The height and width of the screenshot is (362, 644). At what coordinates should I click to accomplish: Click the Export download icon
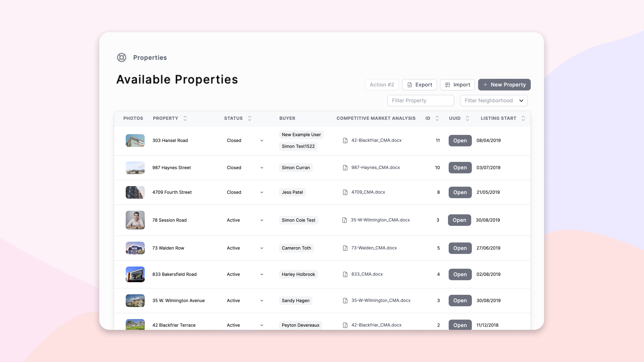[410, 85]
